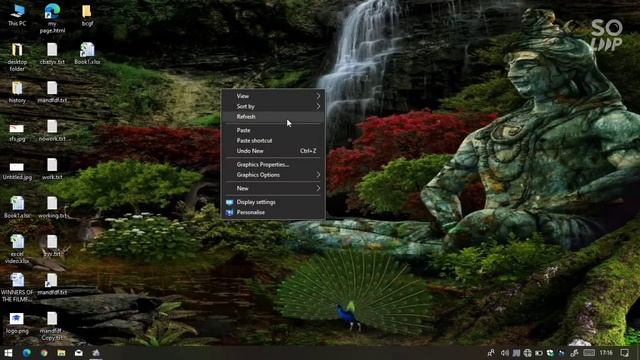Choose Paste in the context menu
640x360 pixels.
(x=273, y=130)
